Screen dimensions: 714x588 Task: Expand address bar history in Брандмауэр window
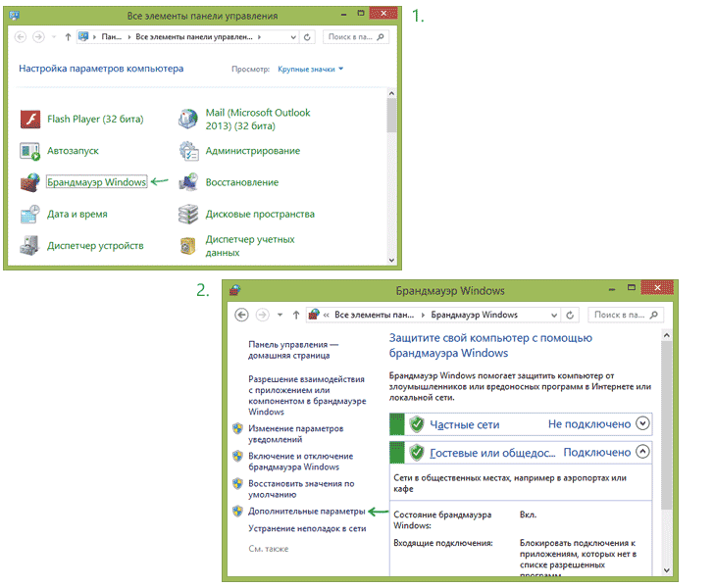click(x=554, y=315)
